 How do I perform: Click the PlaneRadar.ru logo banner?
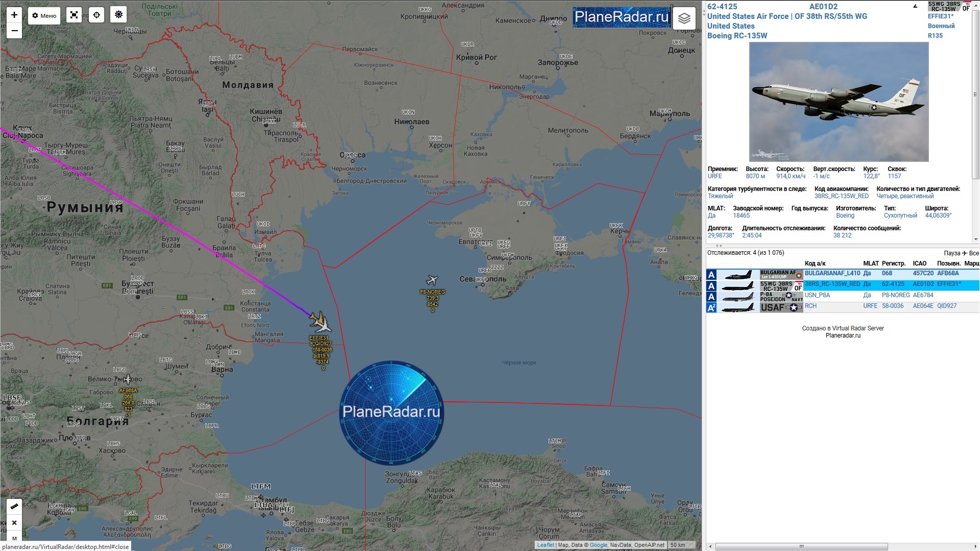[621, 17]
